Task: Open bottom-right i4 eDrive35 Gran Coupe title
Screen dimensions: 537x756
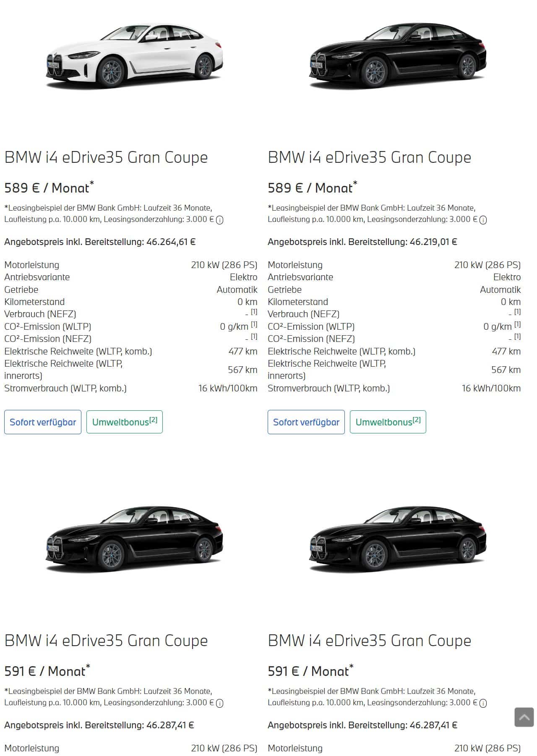Action: coord(370,641)
